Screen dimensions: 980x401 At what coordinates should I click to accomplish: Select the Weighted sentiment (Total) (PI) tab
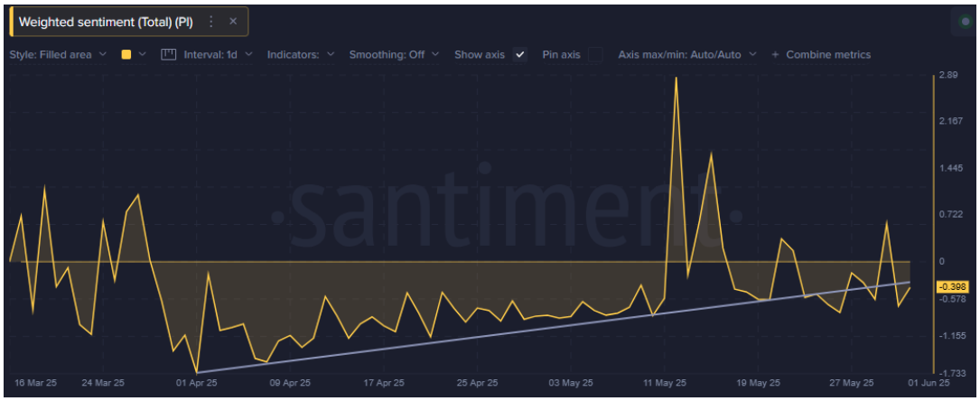(107, 21)
